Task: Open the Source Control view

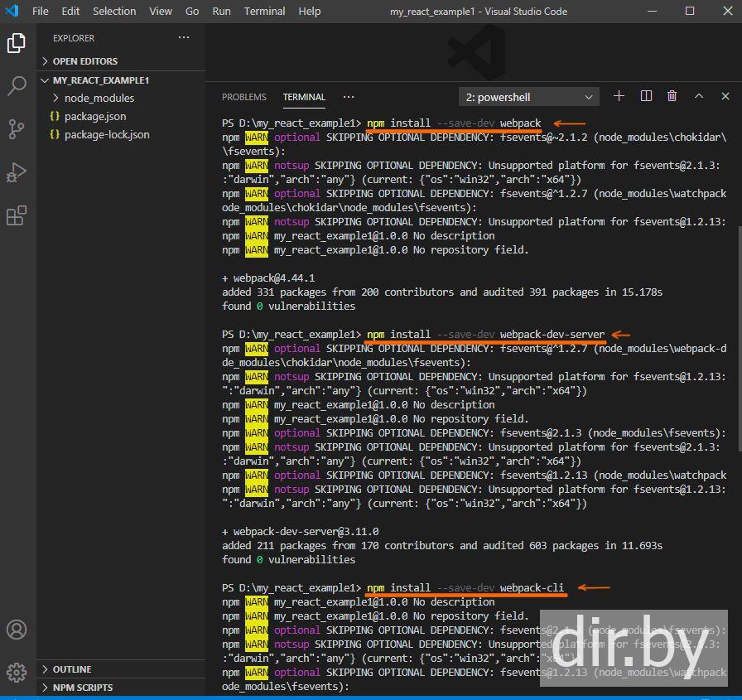Action: pos(17,129)
